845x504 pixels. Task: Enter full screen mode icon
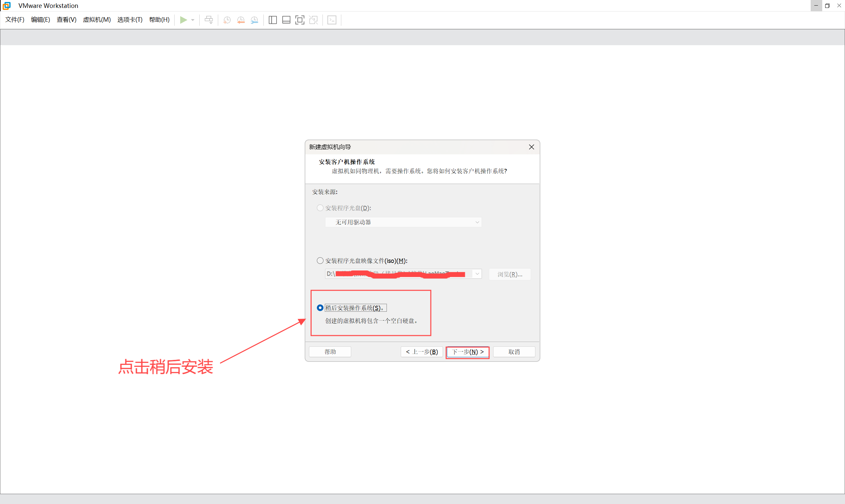[x=300, y=20]
